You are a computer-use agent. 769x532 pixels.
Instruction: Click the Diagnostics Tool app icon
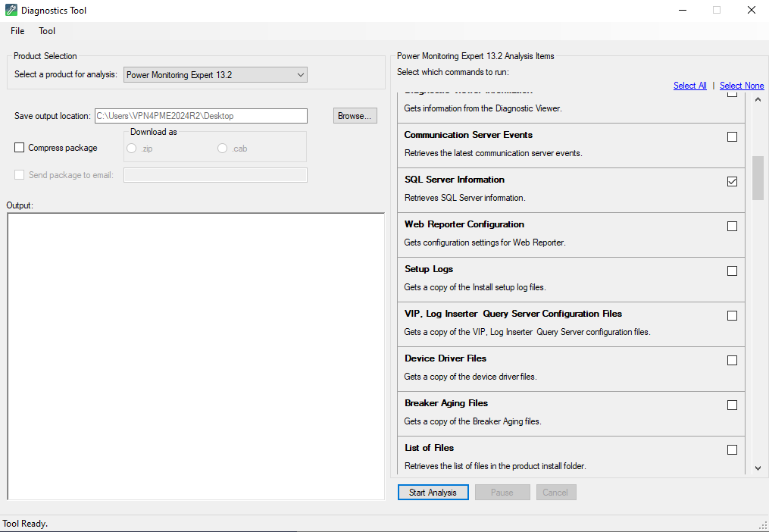[x=11, y=11]
